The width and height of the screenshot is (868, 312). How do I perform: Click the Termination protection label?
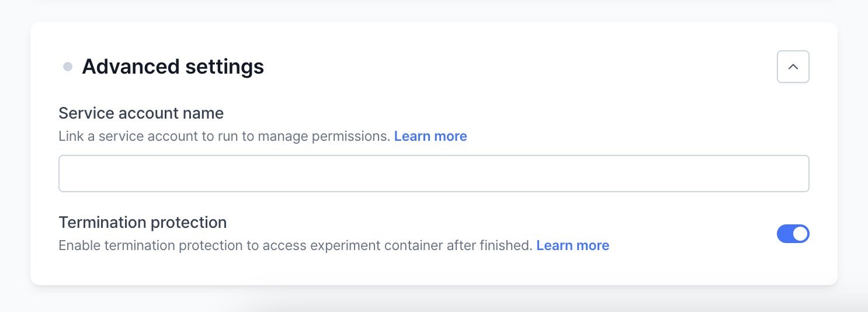coord(143,223)
